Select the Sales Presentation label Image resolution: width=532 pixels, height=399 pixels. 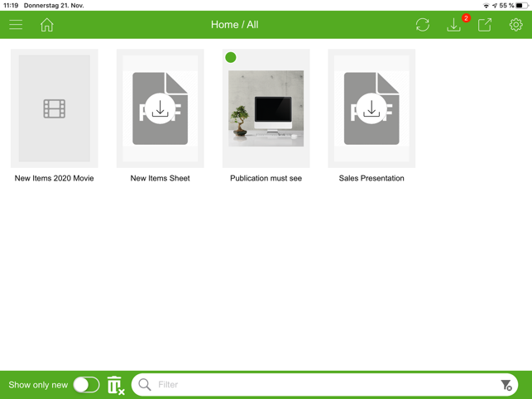pos(371,178)
